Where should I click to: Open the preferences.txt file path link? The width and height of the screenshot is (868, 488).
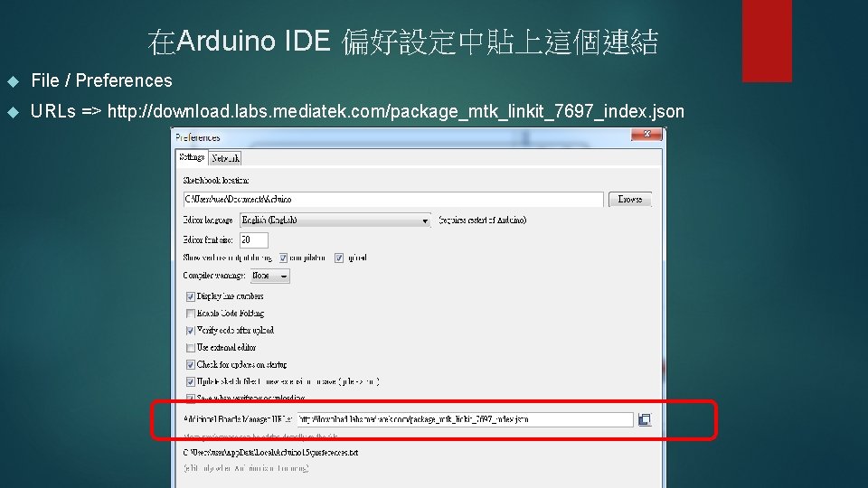[x=270, y=453]
